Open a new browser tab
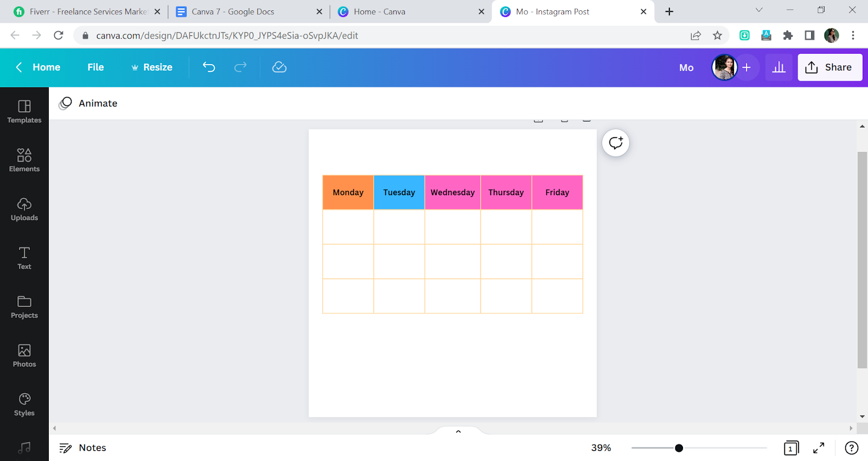Viewport: 868px width, 461px height. point(669,11)
